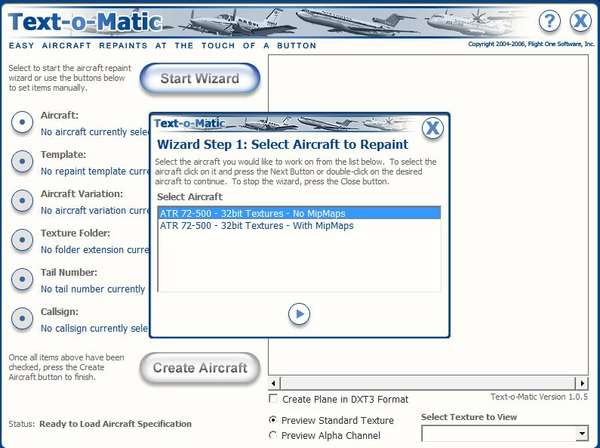The width and height of the screenshot is (600, 448).
Task: Click the Callsign label text
Action: (59, 312)
